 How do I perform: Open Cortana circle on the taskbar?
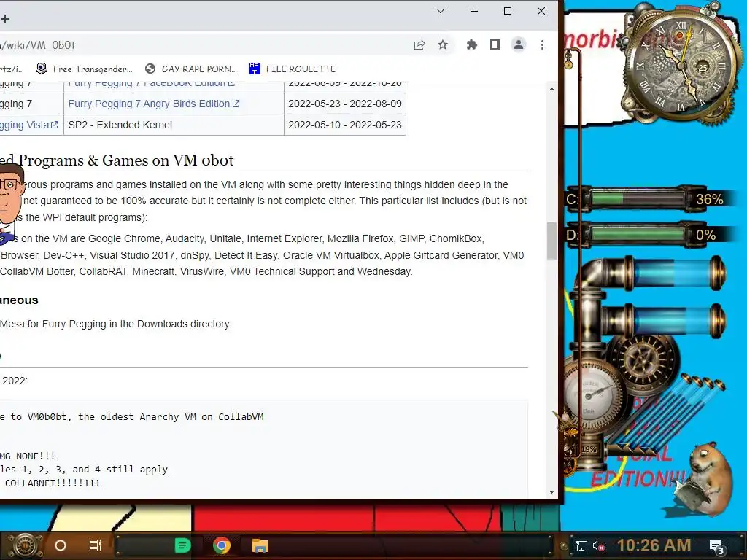(x=61, y=545)
